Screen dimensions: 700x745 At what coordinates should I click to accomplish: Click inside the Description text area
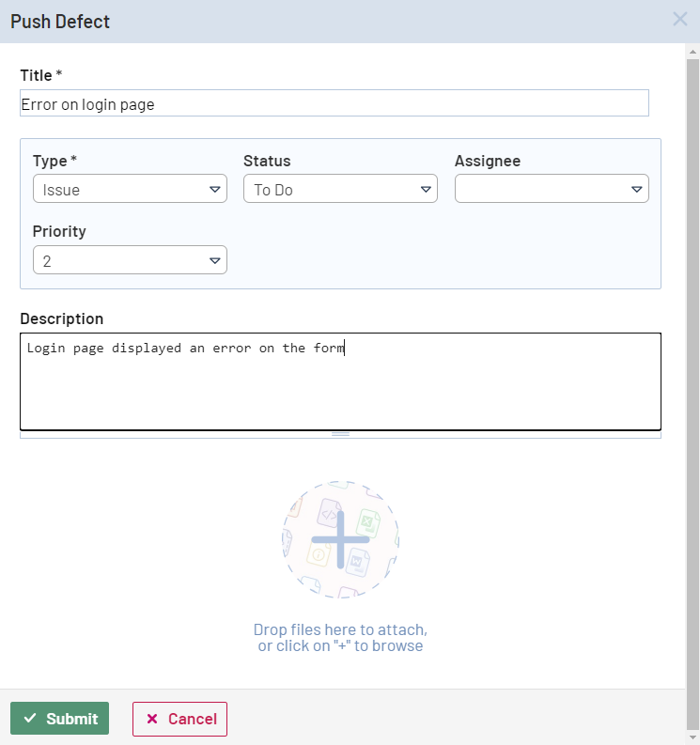point(340,385)
